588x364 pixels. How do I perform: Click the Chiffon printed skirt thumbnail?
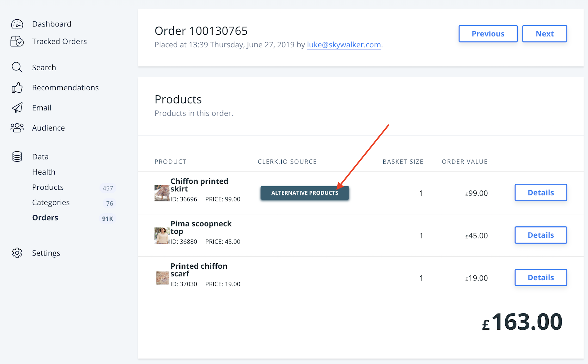[x=162, y=193]
